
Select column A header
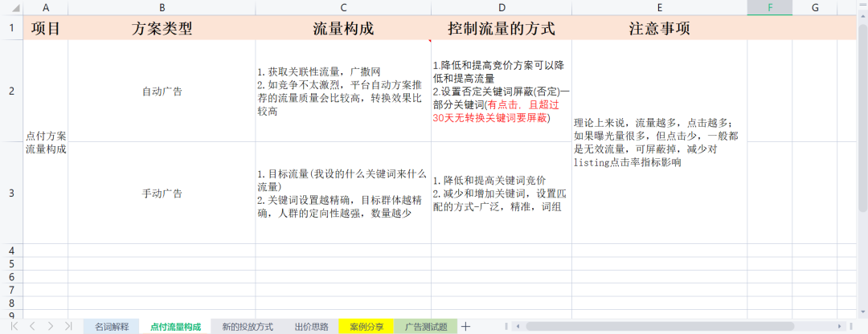(x=45, y=7)
